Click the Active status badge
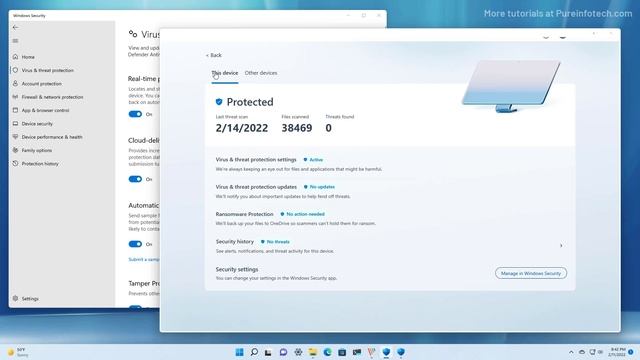Image resolution: width=640 pixels, height=360 pixels. tap(313, 160)
